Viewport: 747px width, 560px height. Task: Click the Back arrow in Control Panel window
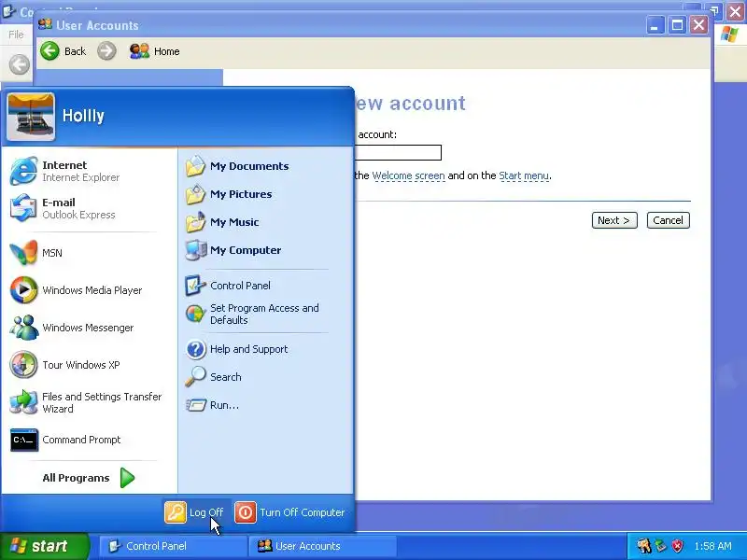tap(20, 64)
